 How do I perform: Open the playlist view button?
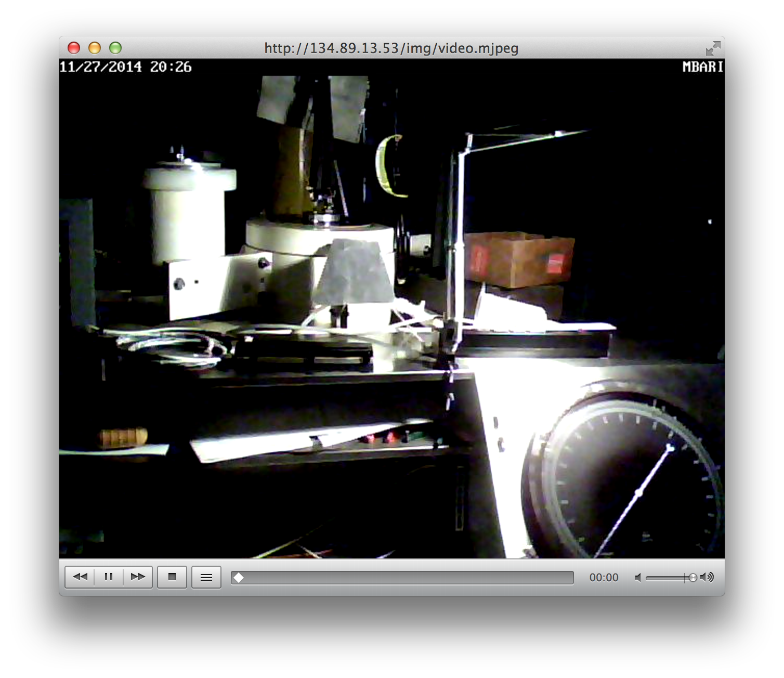pos(206,577)
